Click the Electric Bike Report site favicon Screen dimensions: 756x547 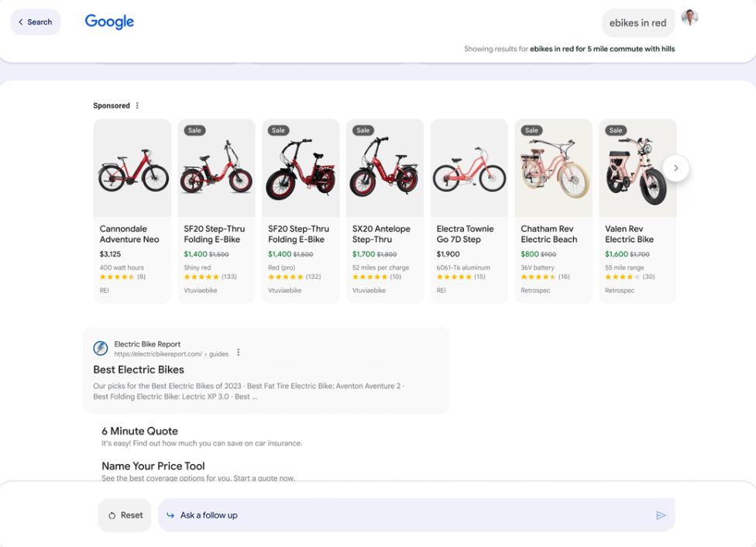[x=100, y=348]
